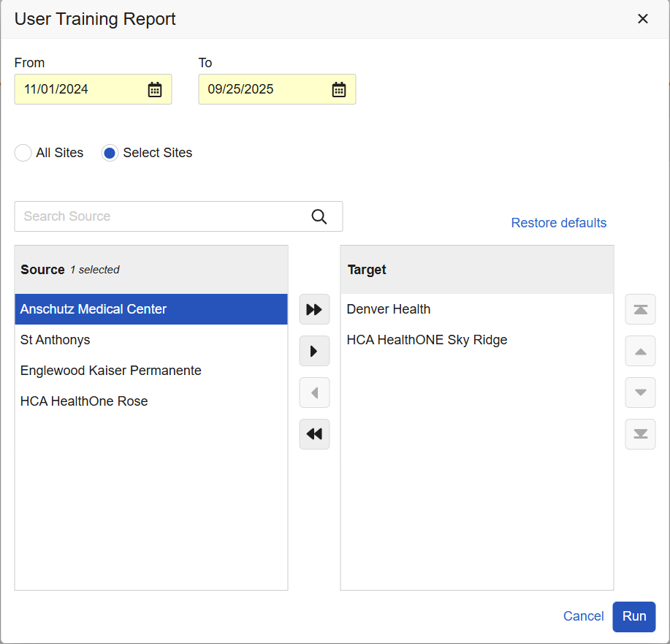Select Anschutz Medical Center in Source
This screenshot has height=644, width=670.
coord(94,309)
